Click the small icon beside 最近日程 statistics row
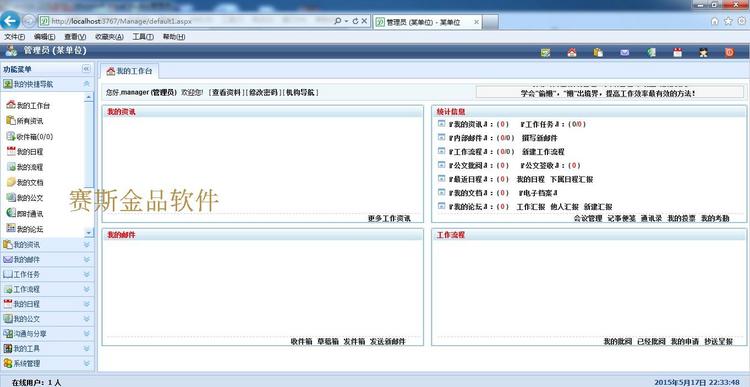The width and height of the screenshot is (750, 387). pos(441,179)
